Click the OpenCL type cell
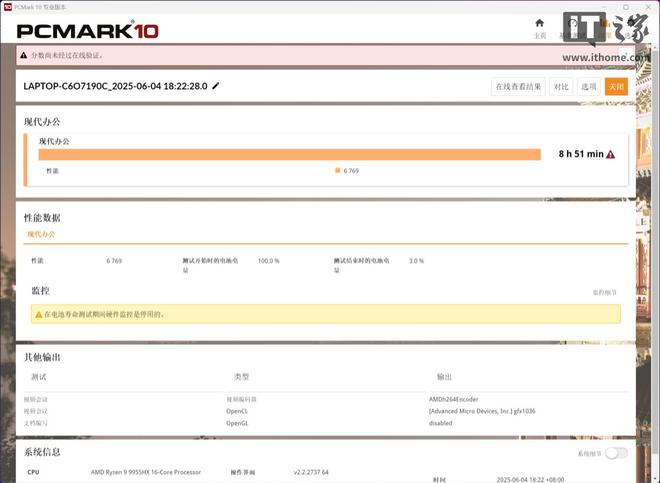Viewport: 660px width, 483px height. [x=237, y=411]
